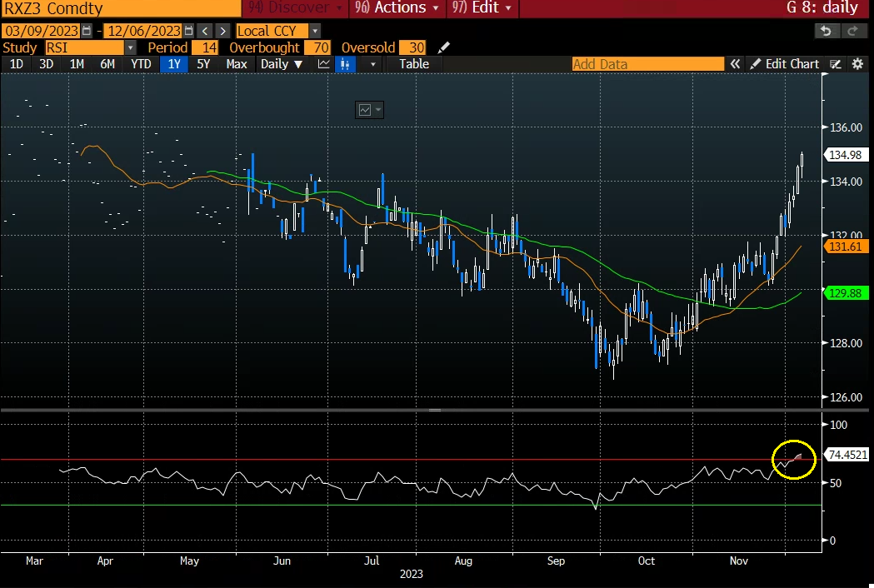The width and height of the screenshot is (874, 588).
Task: Select the 1Y time range
Action: coord(174,64)
